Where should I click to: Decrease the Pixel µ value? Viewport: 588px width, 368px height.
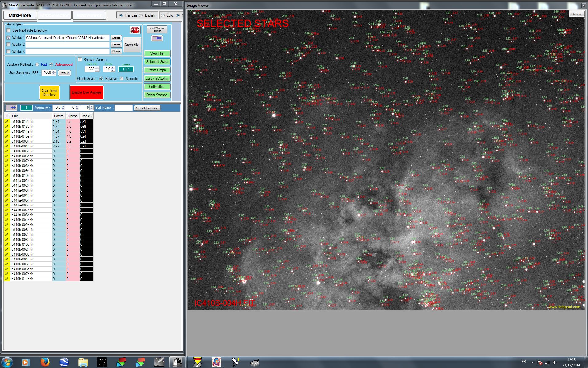click(x=113, y=70)
